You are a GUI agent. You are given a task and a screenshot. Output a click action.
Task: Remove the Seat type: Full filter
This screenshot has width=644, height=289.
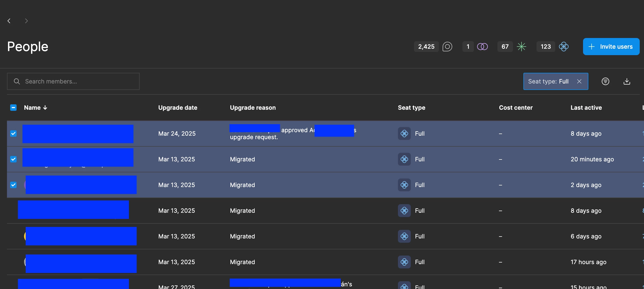coord(579,81)
